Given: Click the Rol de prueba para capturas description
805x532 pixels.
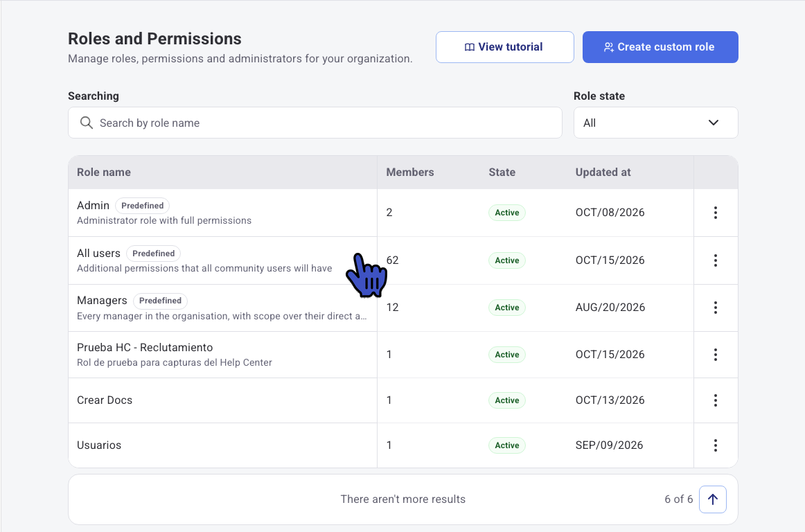Looking at the screenshot, I should click(175, 362).
